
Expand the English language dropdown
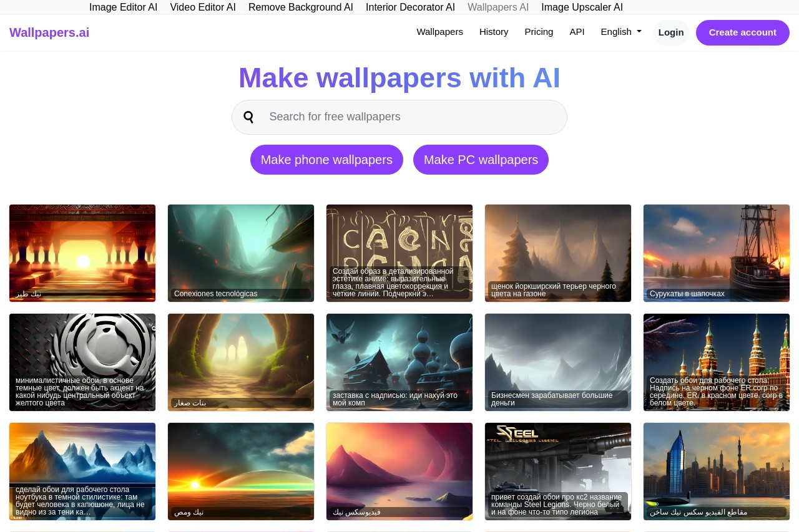[621, 32]
